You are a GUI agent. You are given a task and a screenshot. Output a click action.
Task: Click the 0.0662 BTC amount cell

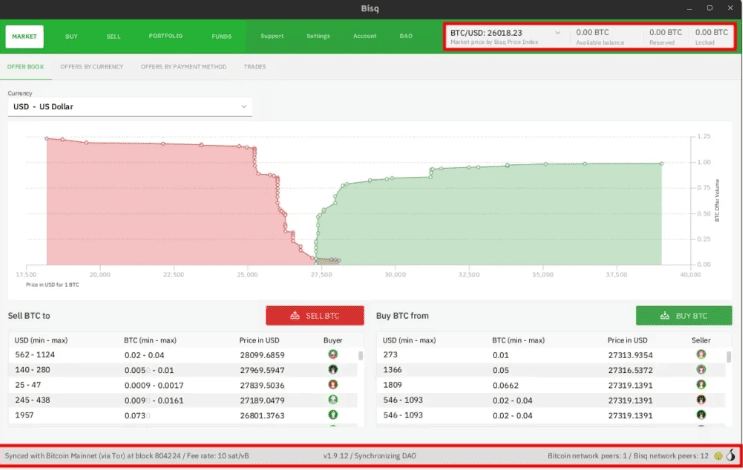505,385
